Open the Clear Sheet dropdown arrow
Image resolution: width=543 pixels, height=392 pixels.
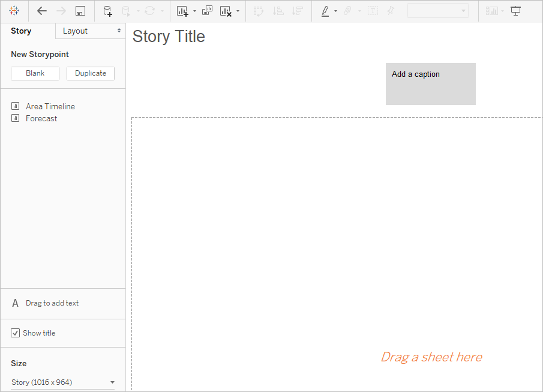pyautogui.click(x=238, y=11)
